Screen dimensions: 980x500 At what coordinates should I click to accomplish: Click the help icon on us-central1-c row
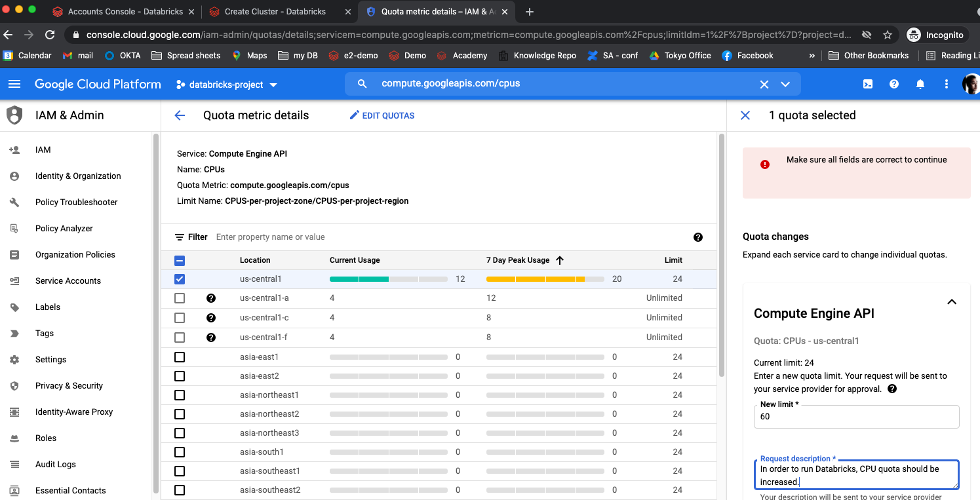coord(211,318)
